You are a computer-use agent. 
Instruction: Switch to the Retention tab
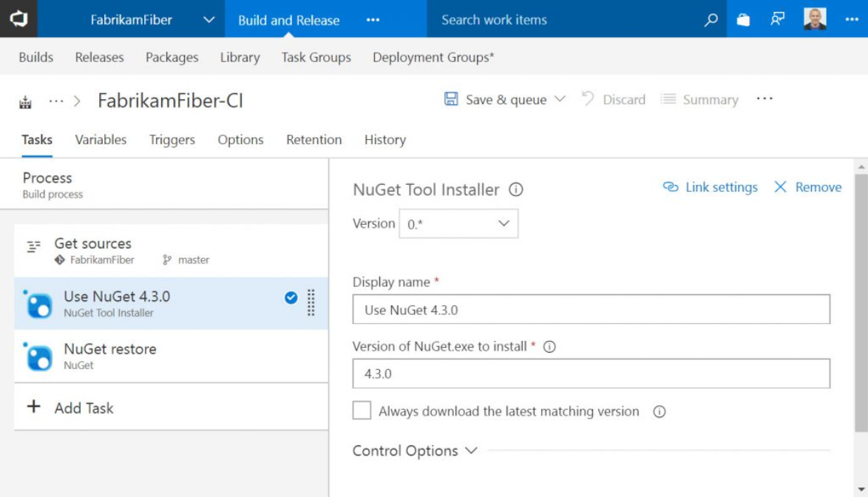click(x=314, y=140)
